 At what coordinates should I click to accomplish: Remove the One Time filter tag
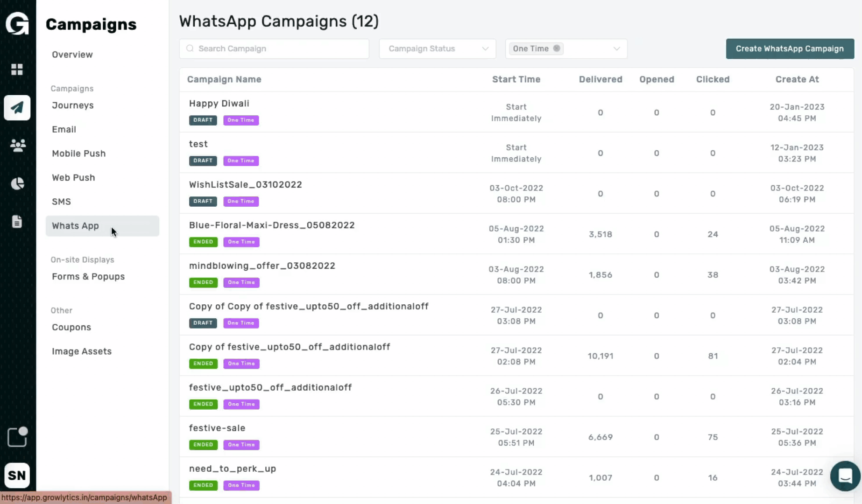click(x=557, y=48)
